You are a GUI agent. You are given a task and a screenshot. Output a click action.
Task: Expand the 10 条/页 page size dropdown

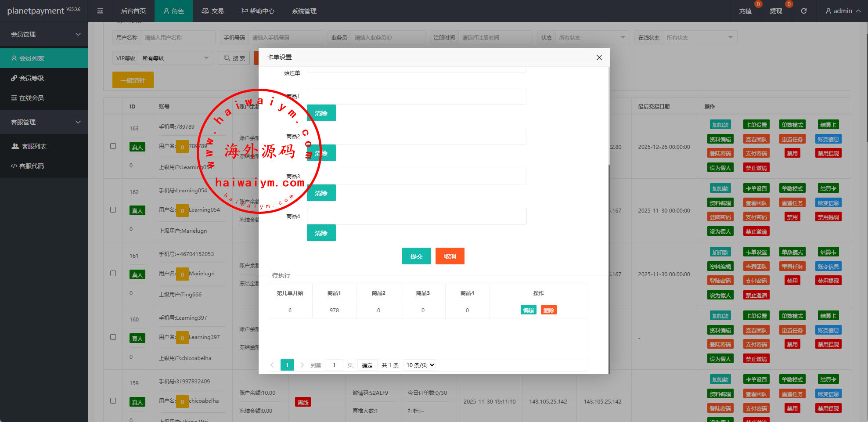pyautogui.click(x=420, y=365)
